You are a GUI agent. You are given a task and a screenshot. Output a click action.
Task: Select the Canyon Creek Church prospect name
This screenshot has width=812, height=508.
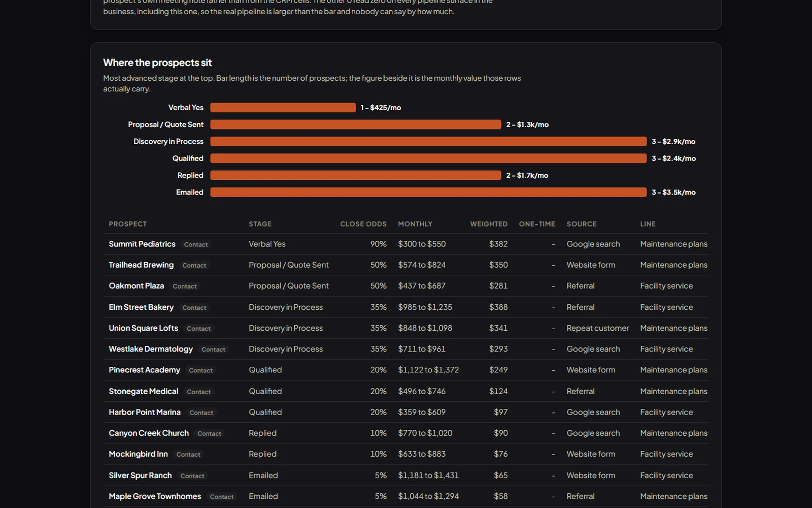pyautogui.click(x=149, y=433)
